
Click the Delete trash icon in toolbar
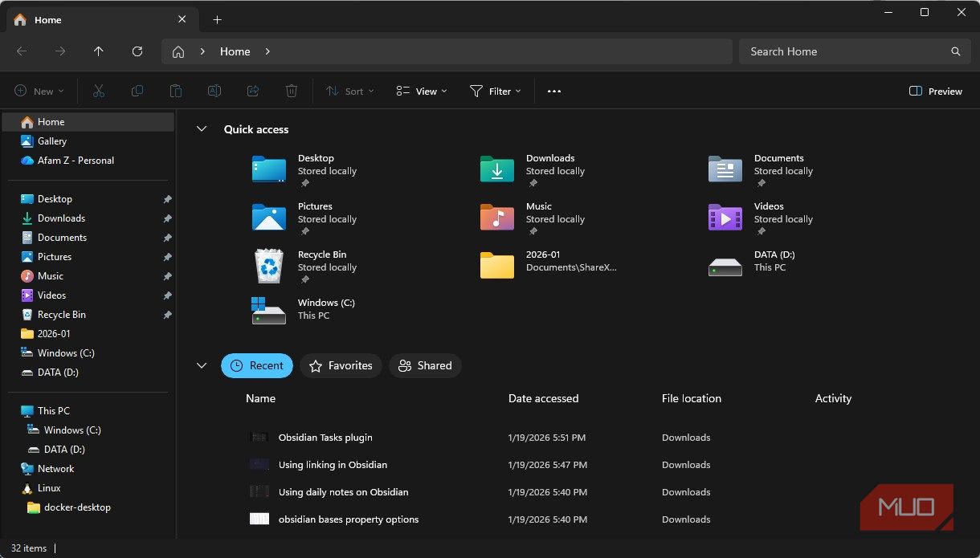(x=292, y=92)
